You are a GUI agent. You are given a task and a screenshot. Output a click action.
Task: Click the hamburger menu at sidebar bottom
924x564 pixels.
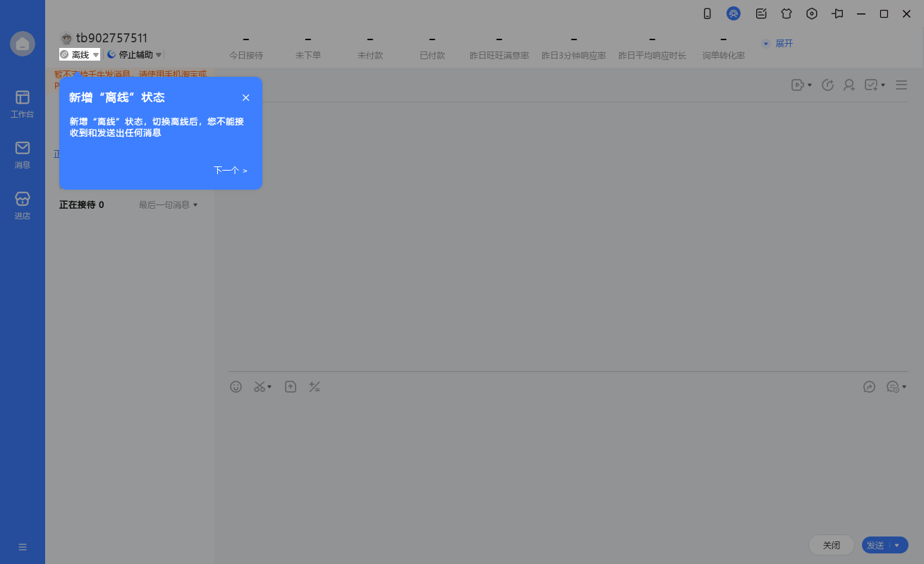tap(23, 547)
